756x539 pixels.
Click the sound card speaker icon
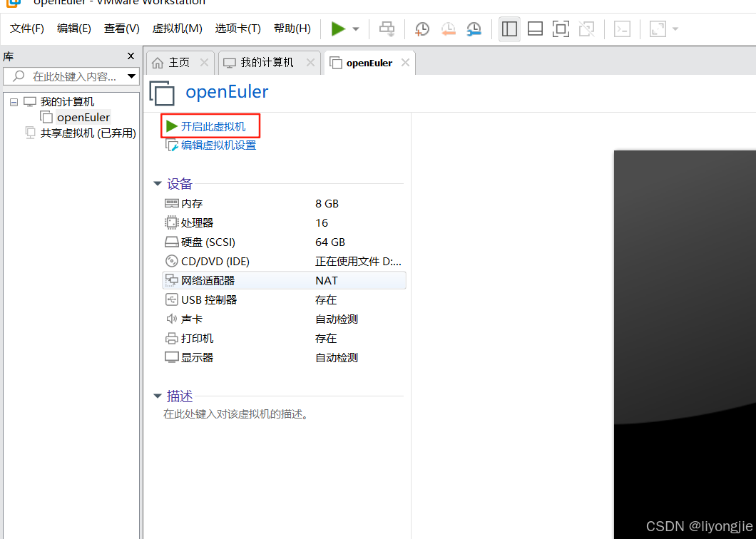pos(172,319)
